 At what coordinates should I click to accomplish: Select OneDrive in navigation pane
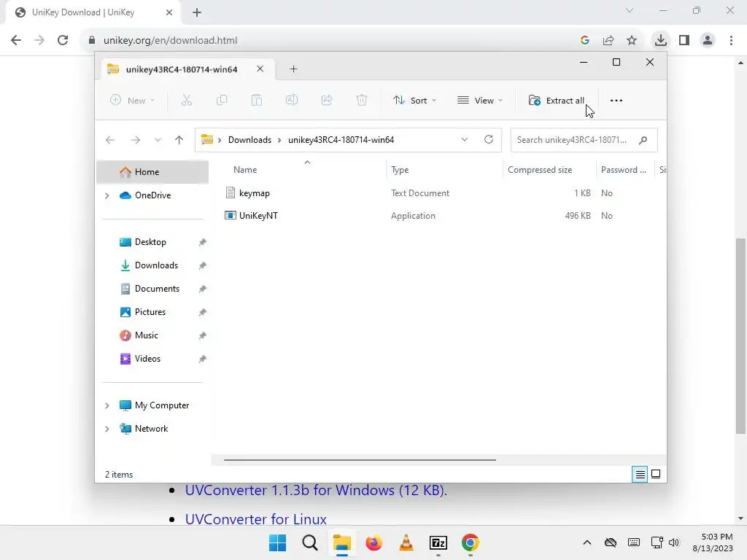click(x=152, y=195)
